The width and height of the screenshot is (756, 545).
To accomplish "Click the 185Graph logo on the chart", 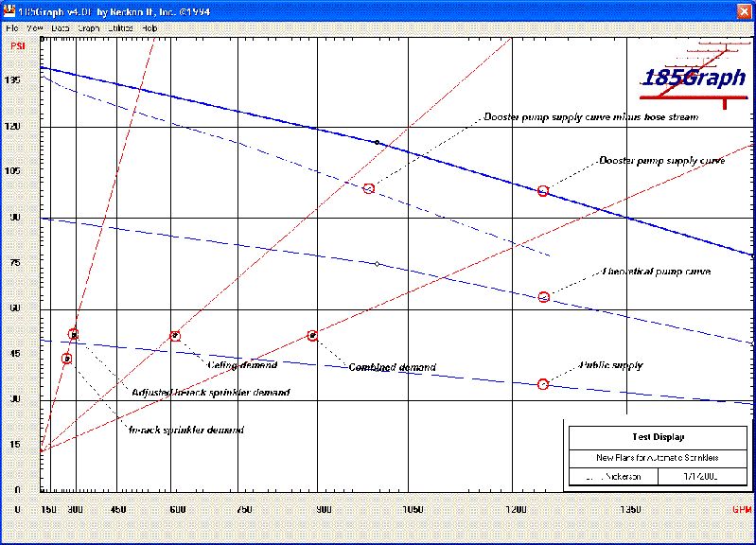I will point(694,77).
